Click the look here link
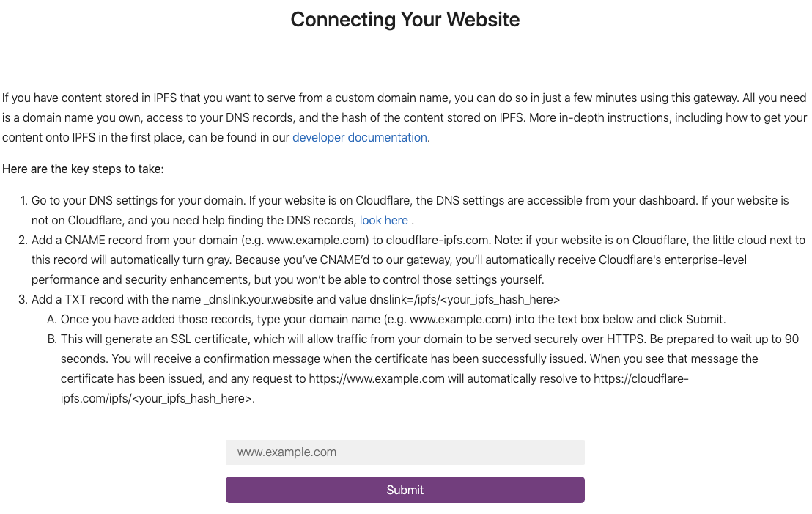This screenshot has height=514, width=812. [x=384, y=220]
